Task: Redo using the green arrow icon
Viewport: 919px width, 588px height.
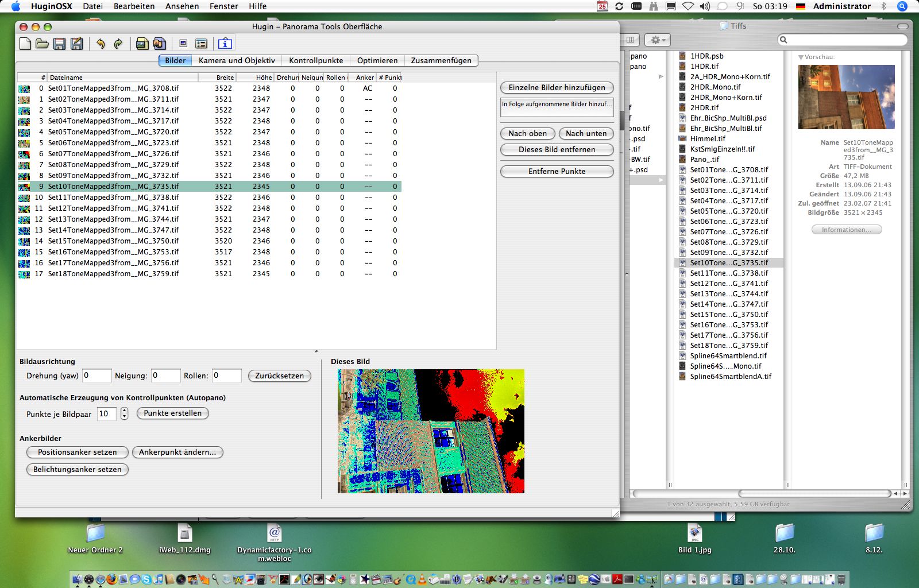Action: pos(118,44)
